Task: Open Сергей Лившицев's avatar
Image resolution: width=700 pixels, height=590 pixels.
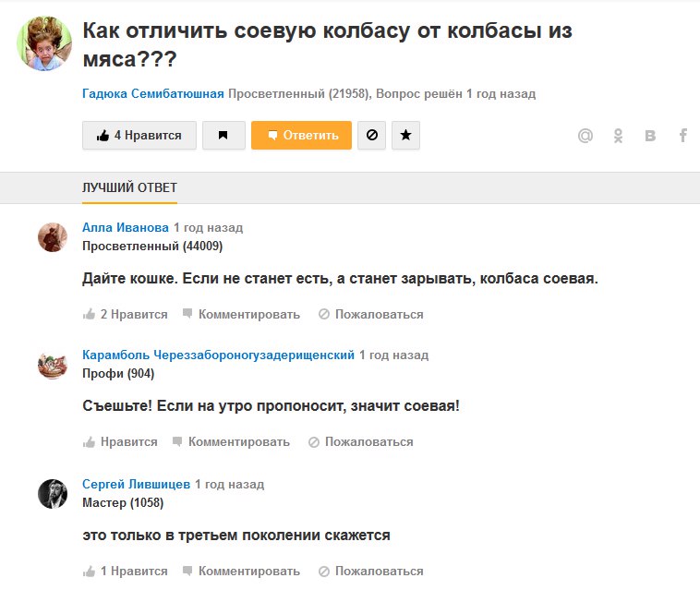Action: pos(53,493)
